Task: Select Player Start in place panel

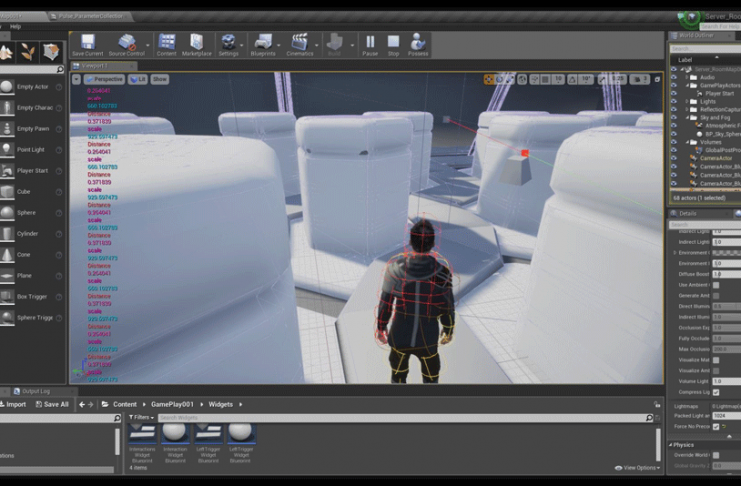Action: 32,171
